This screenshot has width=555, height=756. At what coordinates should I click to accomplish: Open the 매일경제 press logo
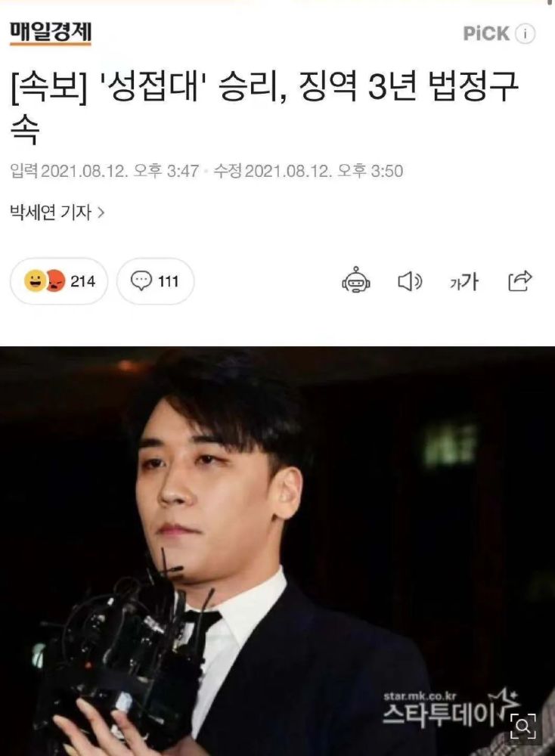click(51, 33)
